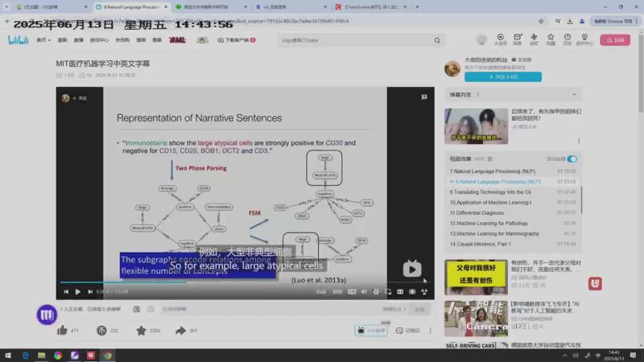Play 13 Machine Learning for Mammography

click(x=513, y=233)
